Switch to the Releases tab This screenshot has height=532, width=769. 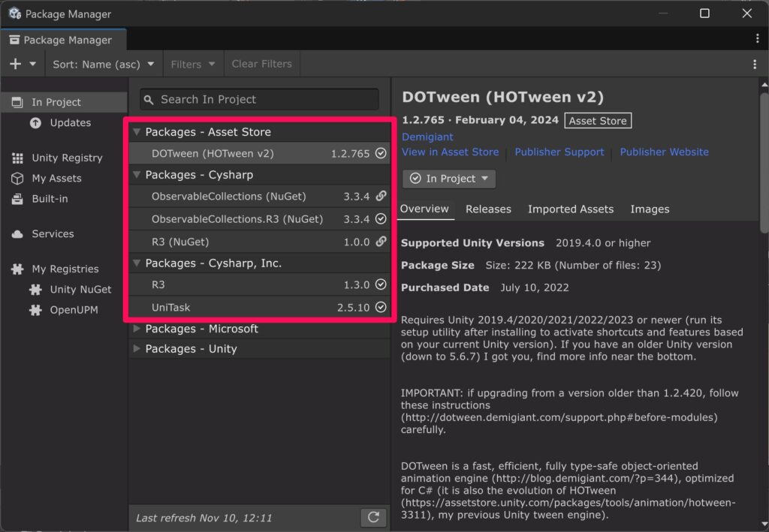tap(488, 209)
